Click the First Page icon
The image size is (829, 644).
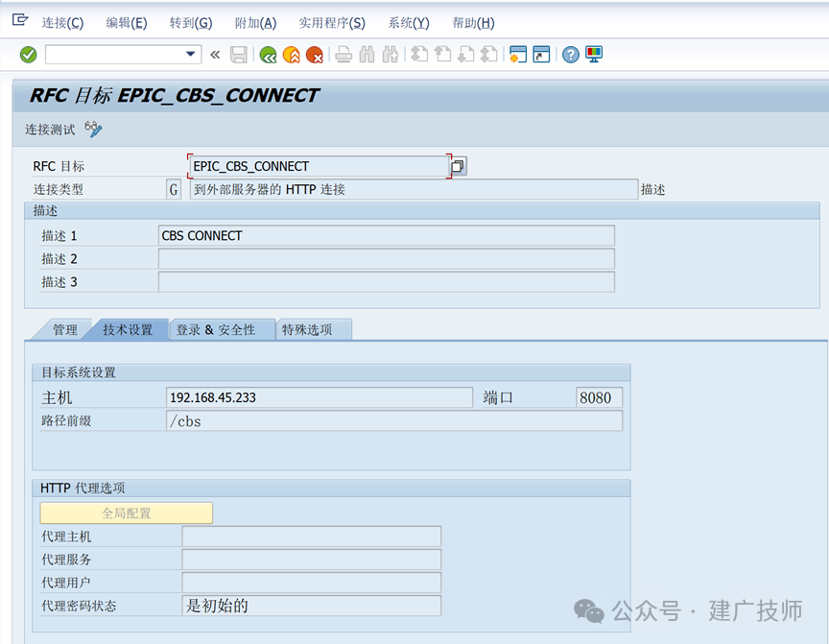pos(419,55)
